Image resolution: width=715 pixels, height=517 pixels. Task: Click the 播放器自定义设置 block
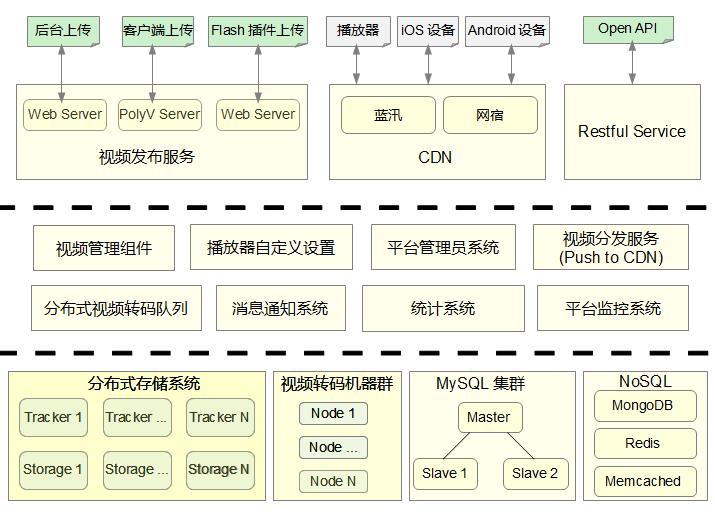[x=271, y=248]
